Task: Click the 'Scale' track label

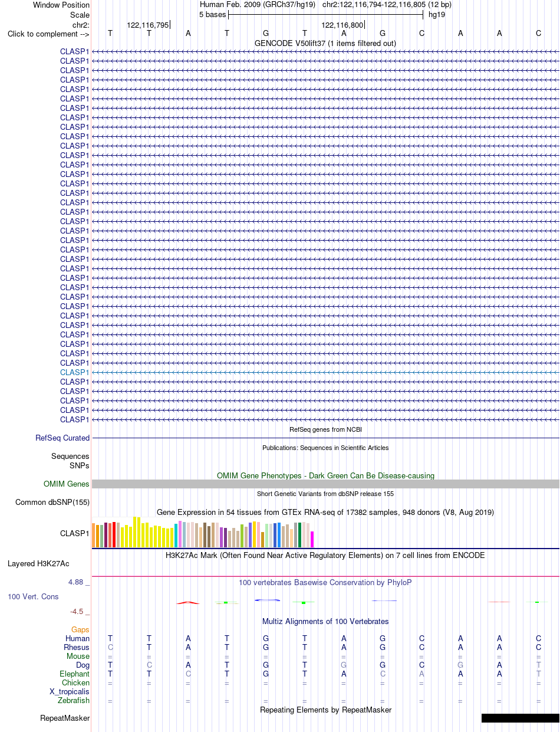Action: 80,15
